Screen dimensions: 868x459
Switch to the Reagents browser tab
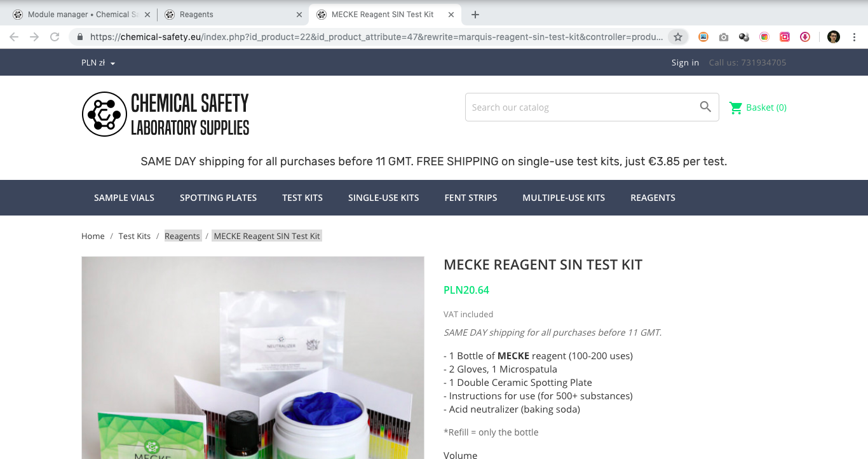[233, 15]
